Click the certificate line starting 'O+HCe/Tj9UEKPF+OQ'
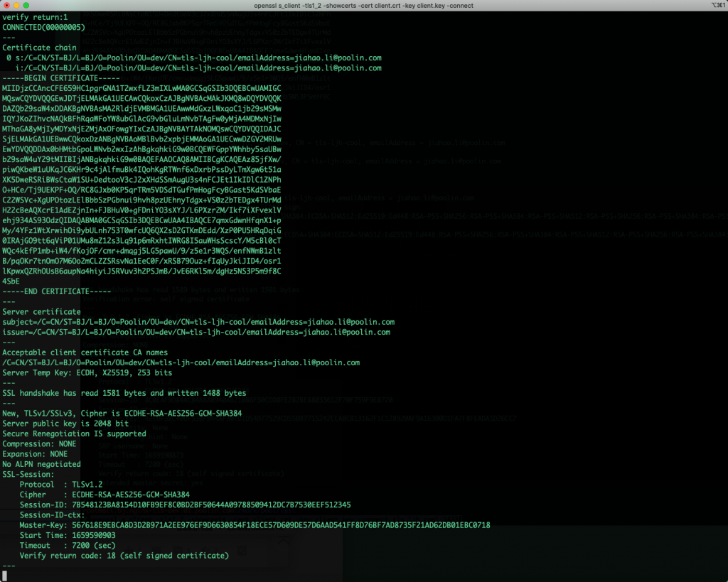The image size is (728, 582). 141,190
